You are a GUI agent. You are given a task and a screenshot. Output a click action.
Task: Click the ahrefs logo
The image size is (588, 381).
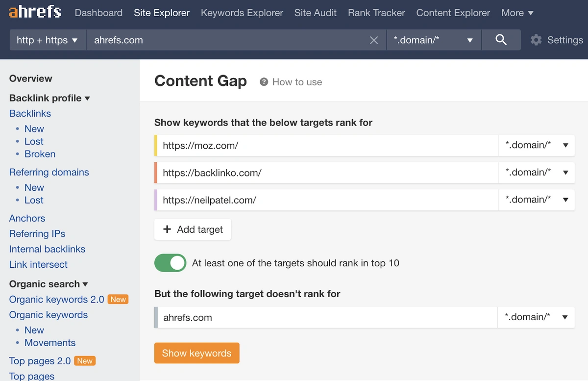(x=33, y=12)
